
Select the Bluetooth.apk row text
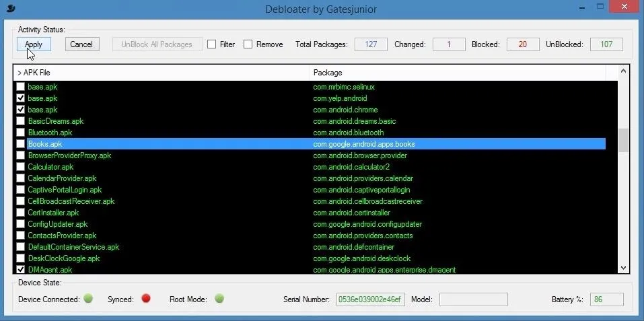coord(48,133)
